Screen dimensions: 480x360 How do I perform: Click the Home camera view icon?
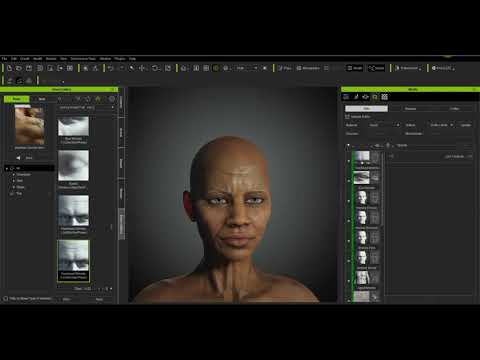pyautogui.click(x=183, y=68)
